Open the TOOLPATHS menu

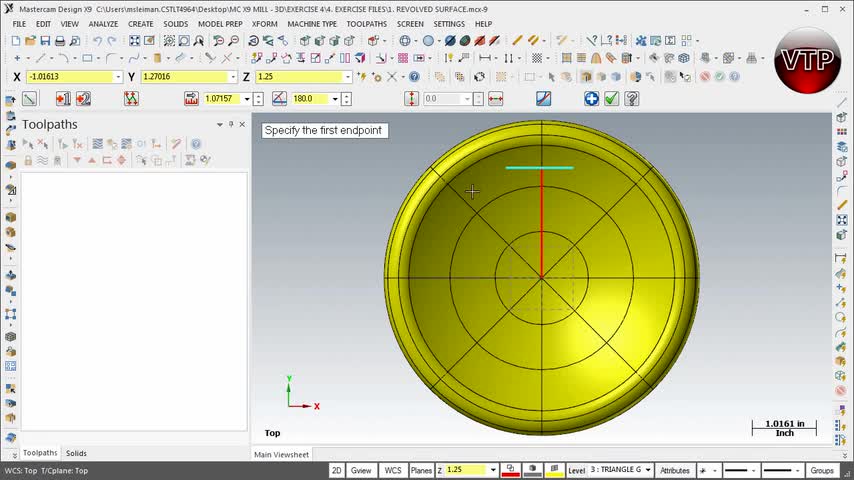pos(366,24)
